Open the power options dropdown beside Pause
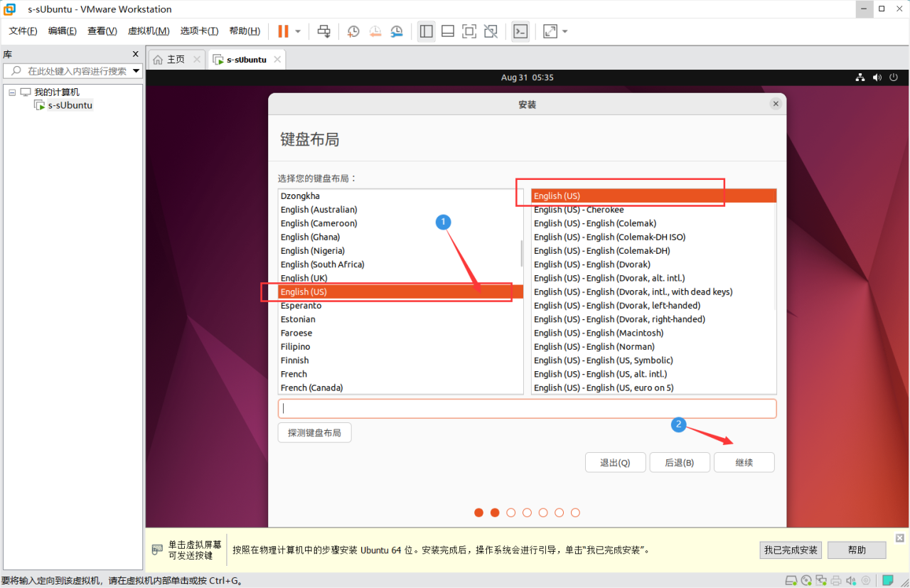Image resolution: width=910 pixels, height=588 pixels. pyautogui.click(x=298, y=31)
